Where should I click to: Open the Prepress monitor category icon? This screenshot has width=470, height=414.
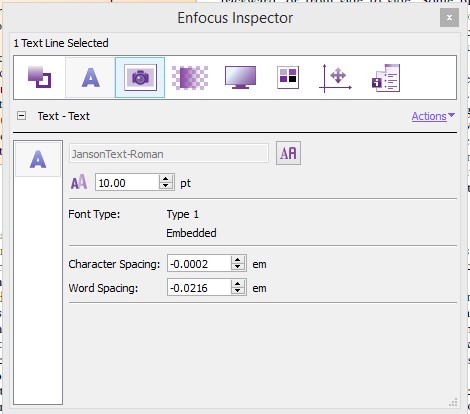tap(240, 77)
